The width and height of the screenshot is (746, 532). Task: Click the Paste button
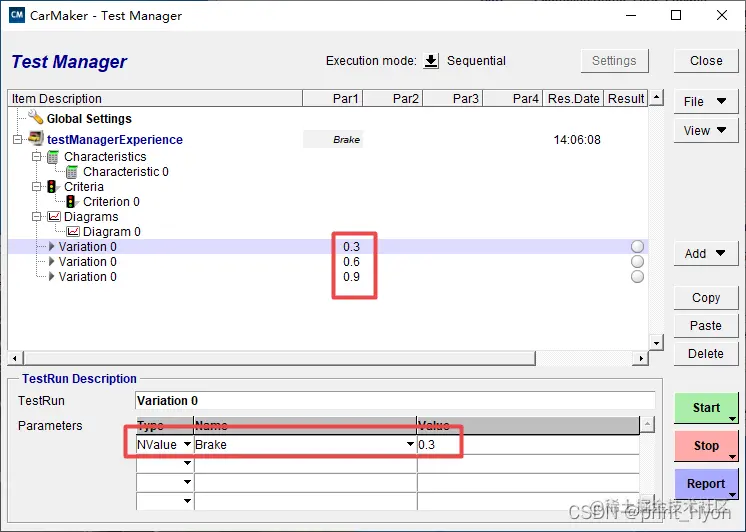coord(706,326)
